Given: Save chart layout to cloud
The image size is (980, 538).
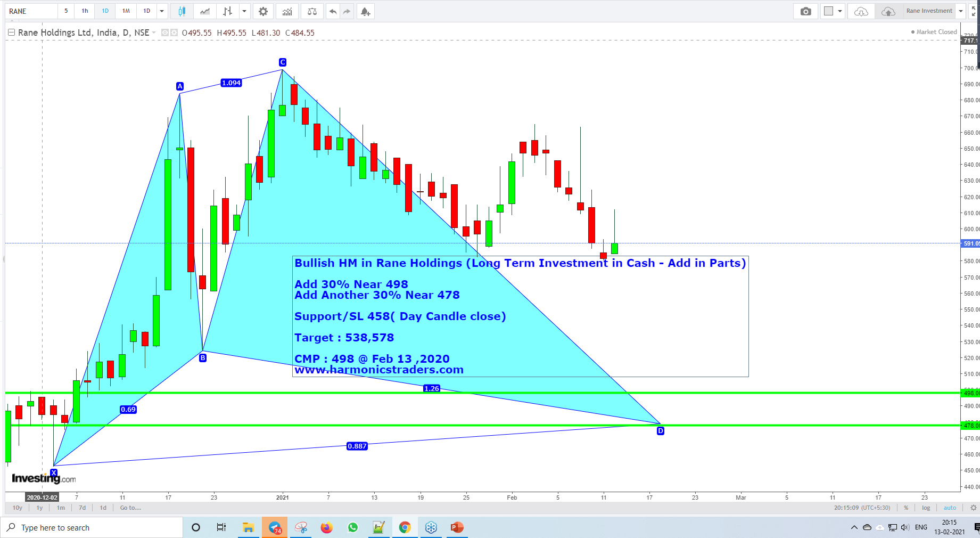Looking at the screenshot, I should (888, 11).
